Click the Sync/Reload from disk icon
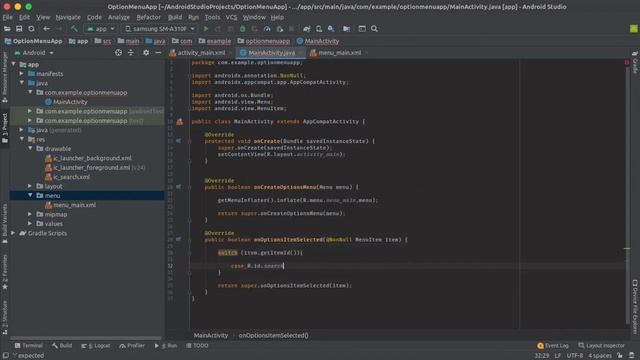The height and width of the screenshot is (360, 640). pyautogui.click(x=31, y=29)
